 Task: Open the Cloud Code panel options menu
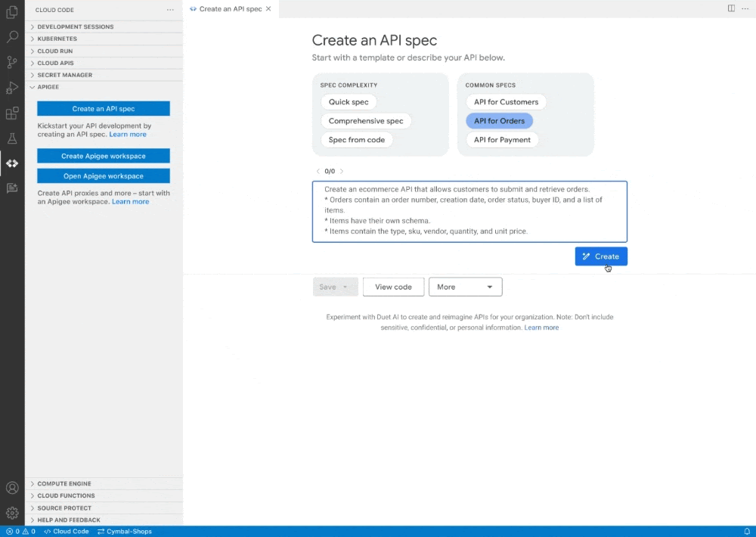point(170,9)
